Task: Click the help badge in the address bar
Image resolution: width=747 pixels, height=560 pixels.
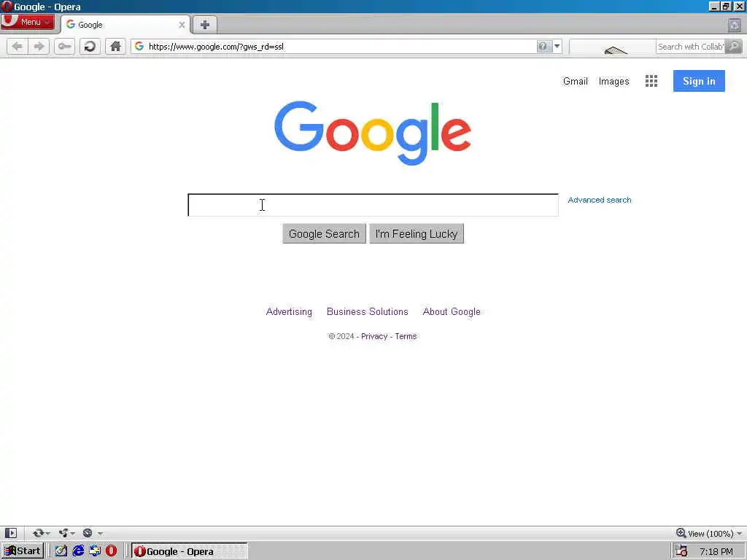Action: [x=543, y=46]
